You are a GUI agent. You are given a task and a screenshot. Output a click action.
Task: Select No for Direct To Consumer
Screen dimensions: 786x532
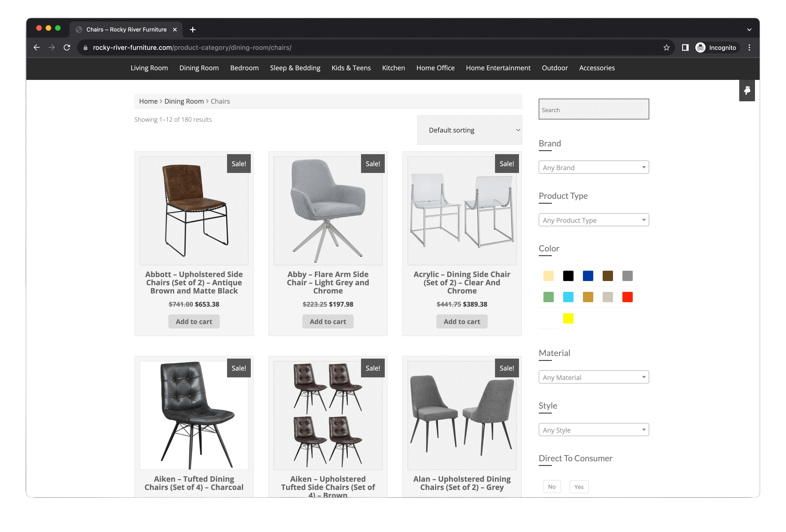coord(552,487)
